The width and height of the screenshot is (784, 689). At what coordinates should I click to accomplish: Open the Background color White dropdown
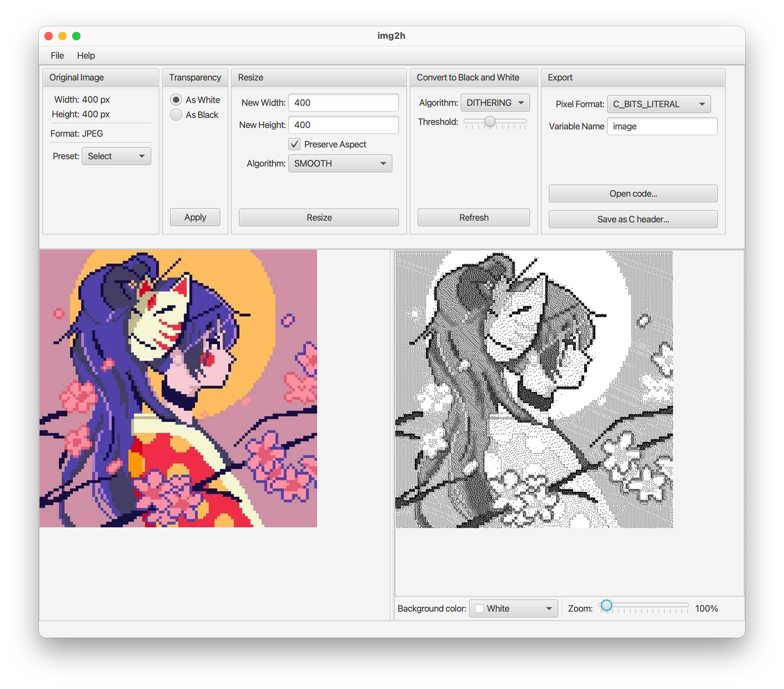point(513,609)
